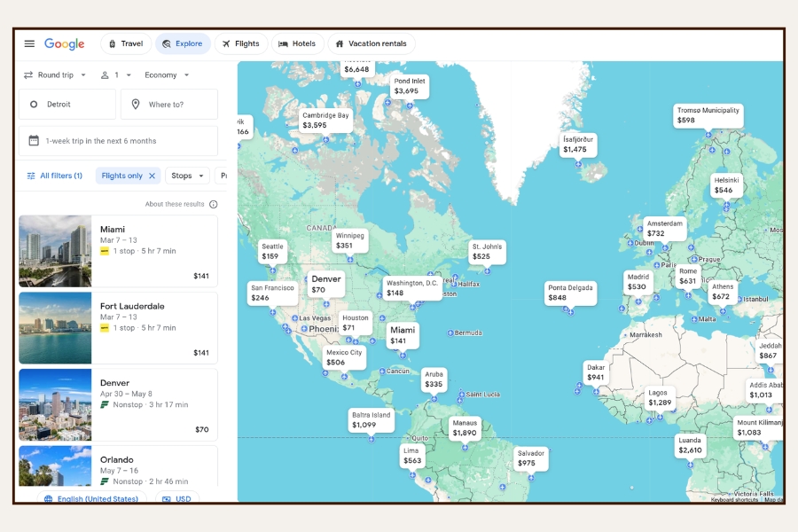Open the Fort Lauderdale destination card title
Screen dimensions: 798x532
point(132,306)
